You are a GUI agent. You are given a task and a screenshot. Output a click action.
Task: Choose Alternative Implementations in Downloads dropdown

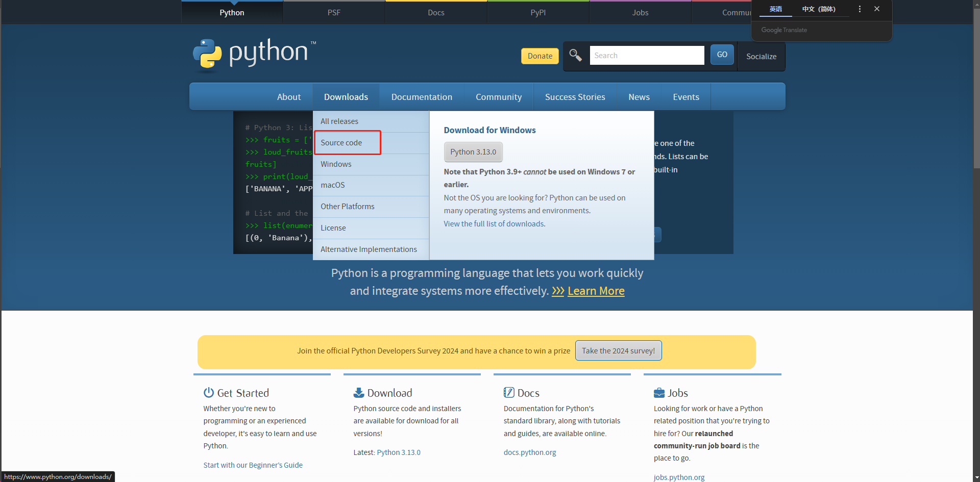coord(371,249)
